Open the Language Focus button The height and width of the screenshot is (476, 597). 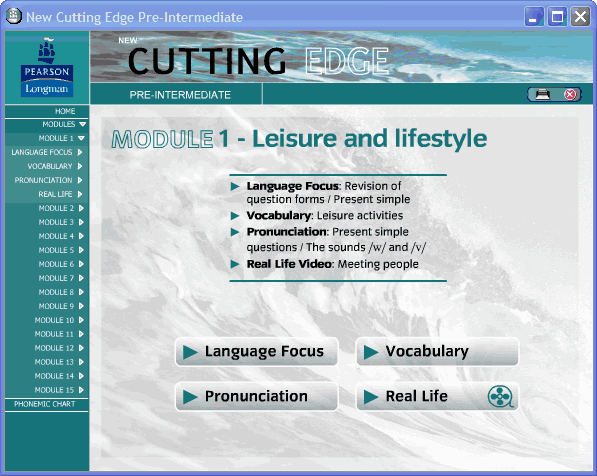point(257,351)
